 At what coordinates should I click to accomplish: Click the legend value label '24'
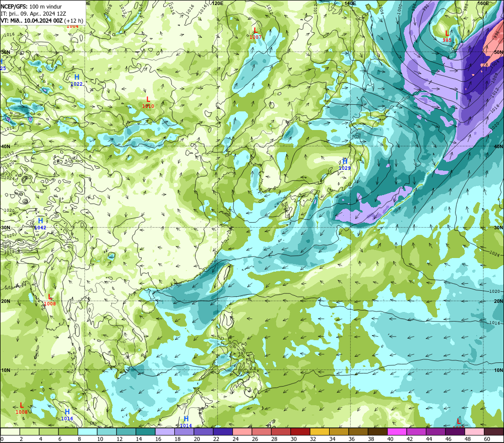click(x=235, y=439)
